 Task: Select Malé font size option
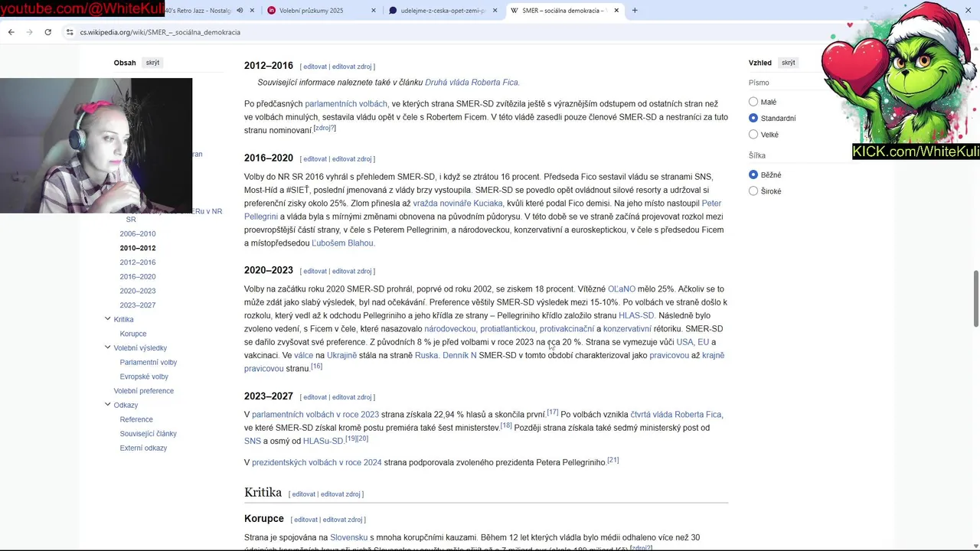753,102
